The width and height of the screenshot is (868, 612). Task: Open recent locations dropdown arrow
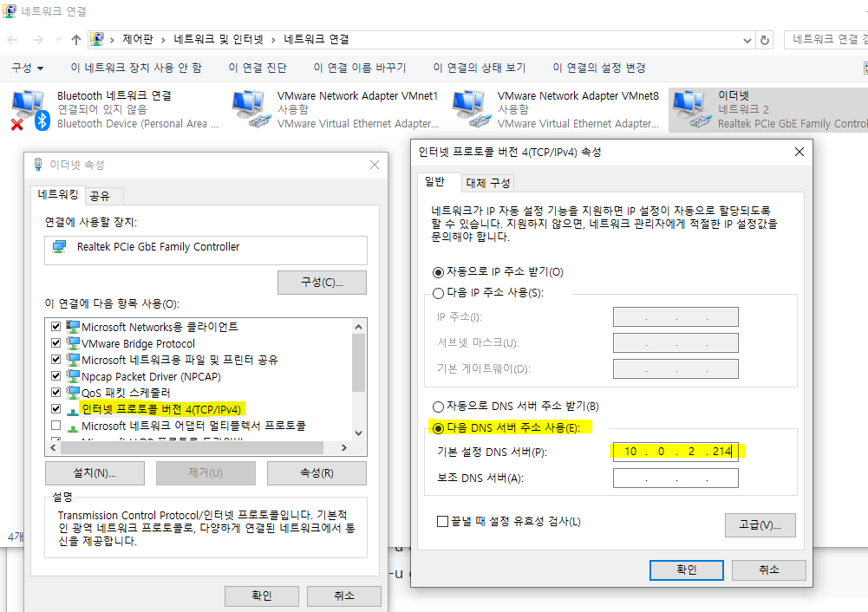(58, 39)
